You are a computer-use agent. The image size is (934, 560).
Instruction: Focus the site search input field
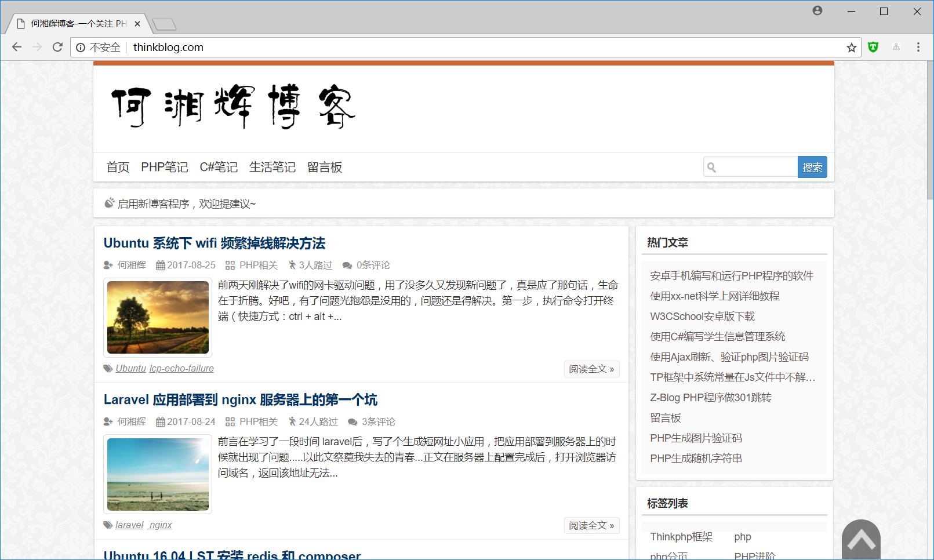coord(751,167)
